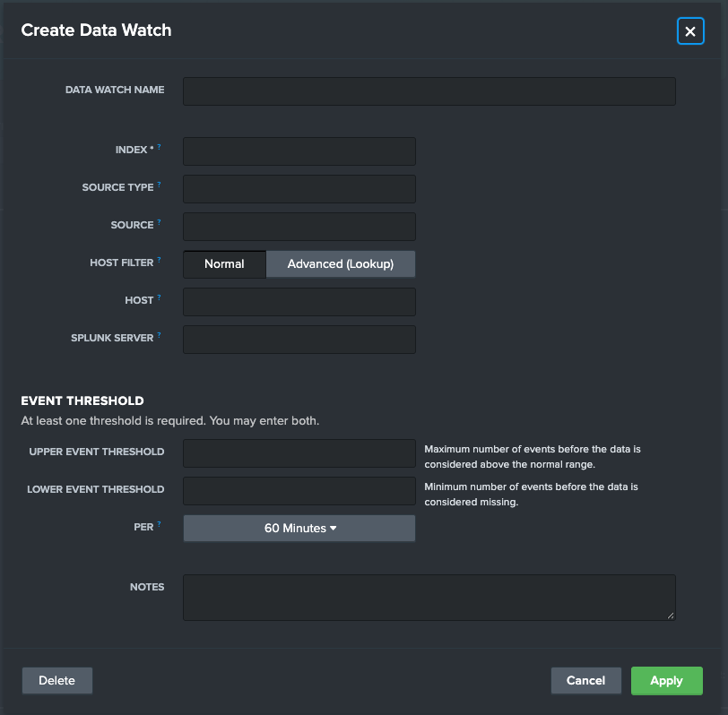Grab the Notes text area resize handle

pyautogui.click(x=671, y=616)
